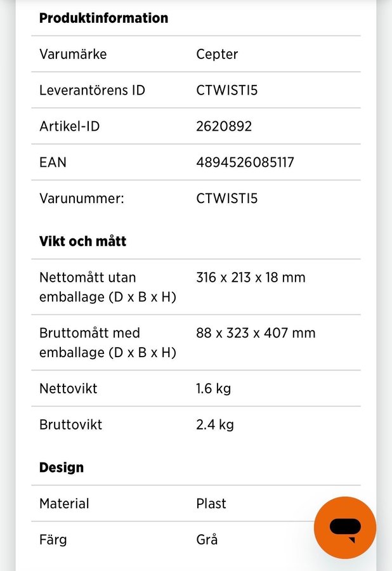Image resolution: width=392 pixels, height=571 pixels.
Task: Click the Bruttovikt value 2.4 kg
Action: click(x=215, y=424)
